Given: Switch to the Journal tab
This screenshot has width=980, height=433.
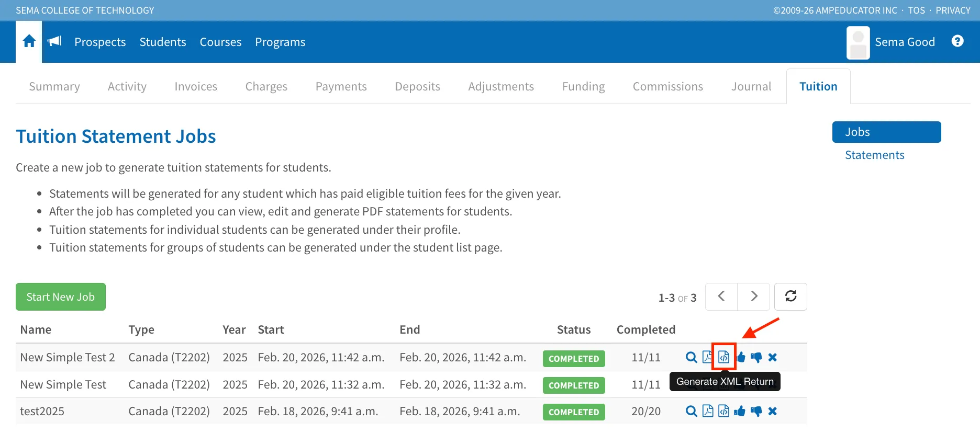Looking at the screenshot, I should tap(751, 86).
